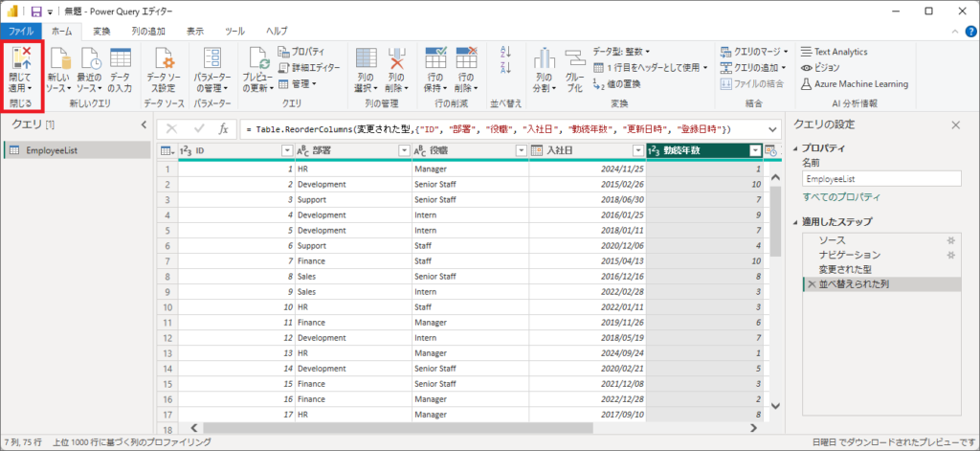Open クエリのマージ dropdown
This screenshot has width=980, height=451.
pos(754,52)
